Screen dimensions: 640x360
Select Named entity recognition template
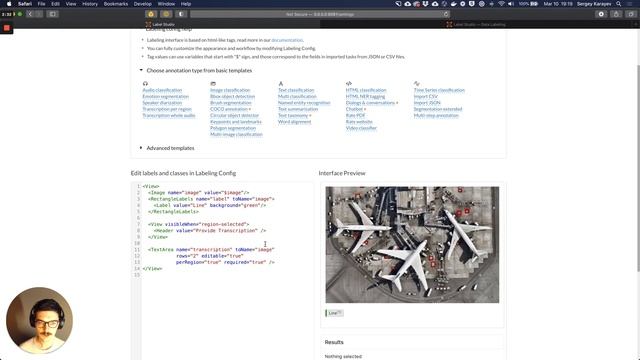(x=304, y=103)
